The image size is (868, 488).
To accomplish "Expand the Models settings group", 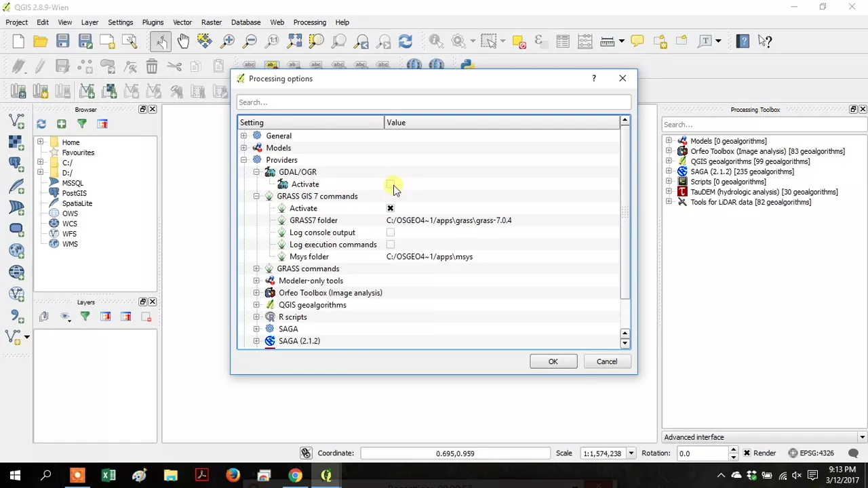I will pyautogui.click(x=244, y=148).
